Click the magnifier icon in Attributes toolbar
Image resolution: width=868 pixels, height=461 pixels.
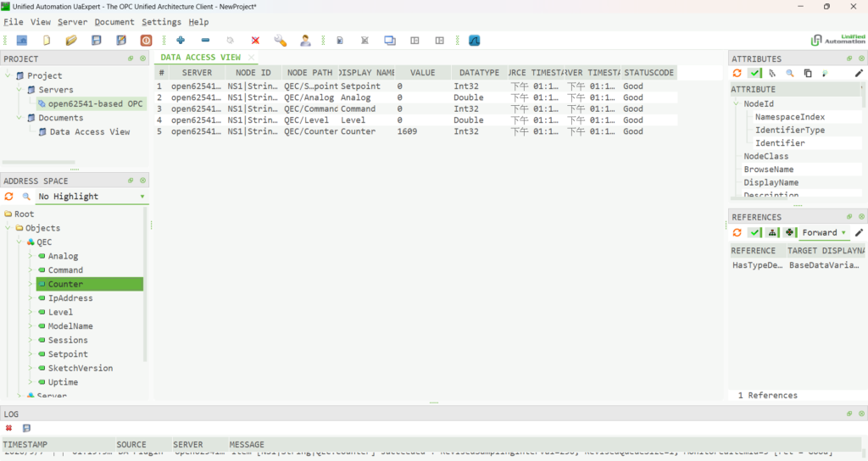(x=790, y=73)
